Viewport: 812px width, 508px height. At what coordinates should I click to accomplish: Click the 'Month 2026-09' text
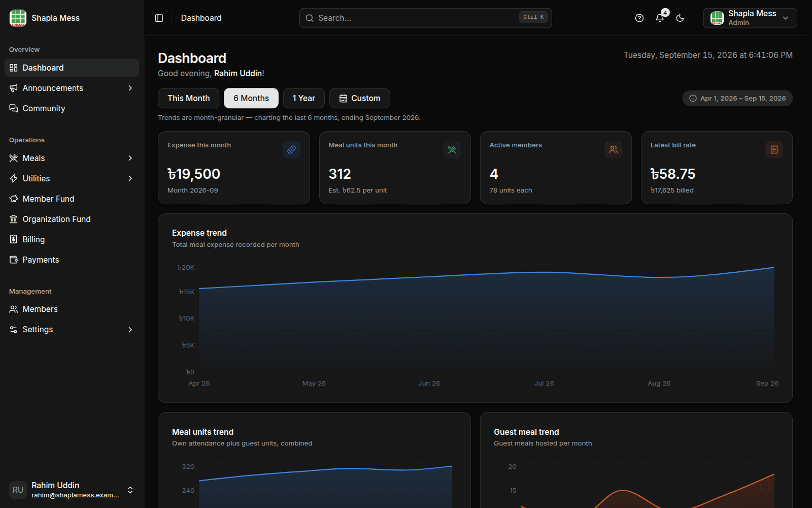(193, 190)
